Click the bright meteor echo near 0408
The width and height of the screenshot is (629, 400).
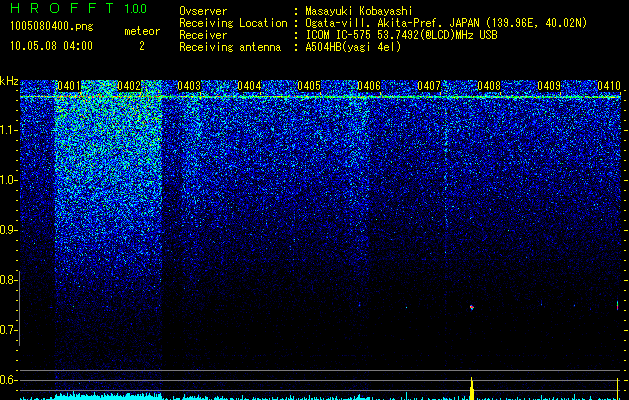pyautogui.click(x=472, y=307)
